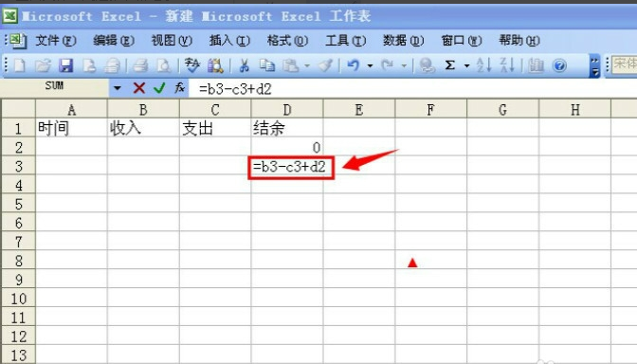
Task: Expand the Name Box dropdown arrow
Action: coord(118,88)
